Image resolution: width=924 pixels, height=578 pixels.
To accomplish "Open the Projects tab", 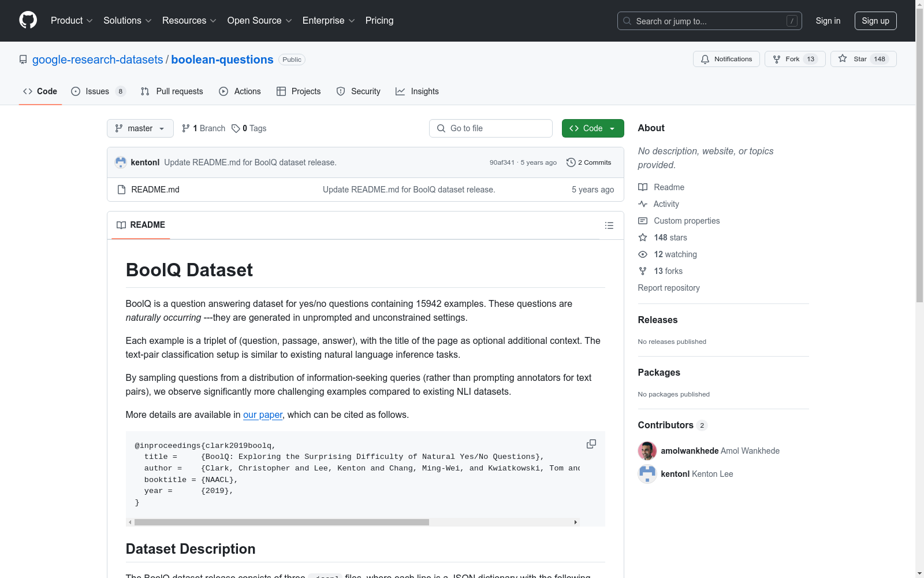I will coord(299,91).
